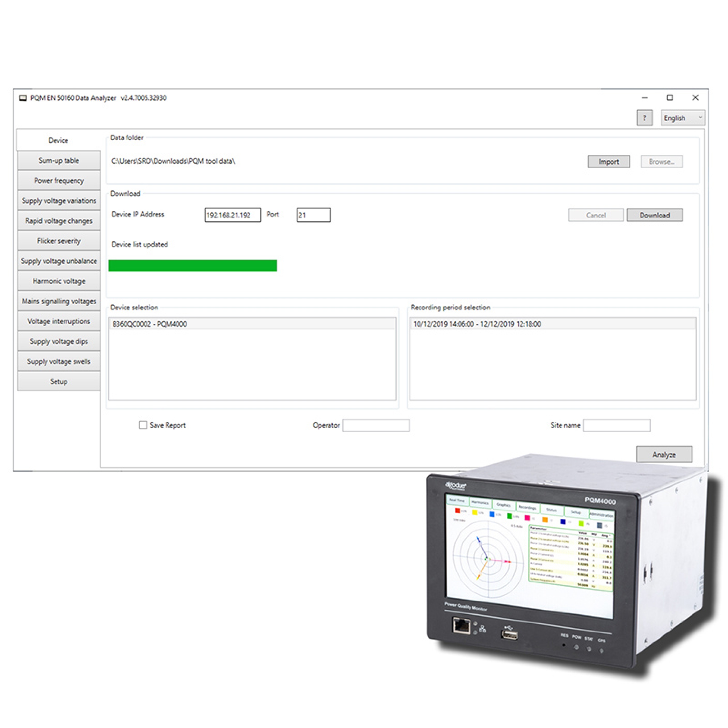Viewport: 728px width, 728px height.
Task: Click the Download button
Action: coord(655,215)
